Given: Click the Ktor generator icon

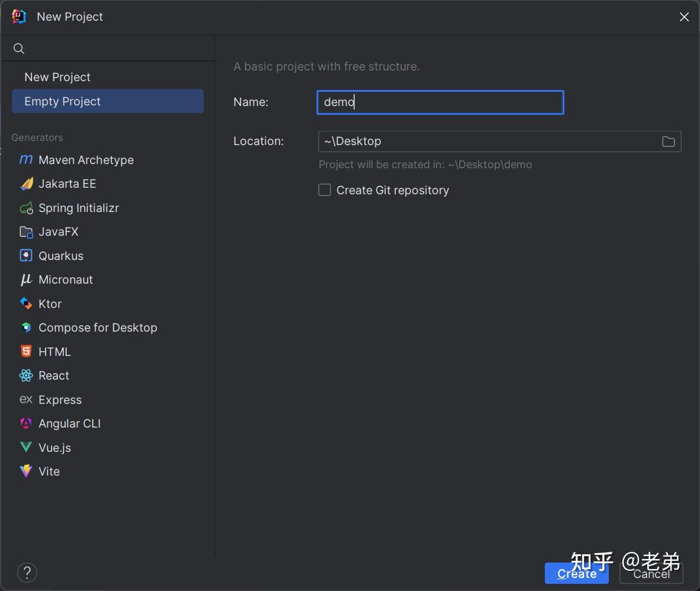Looking at the screenshot, I should point(26,304).
